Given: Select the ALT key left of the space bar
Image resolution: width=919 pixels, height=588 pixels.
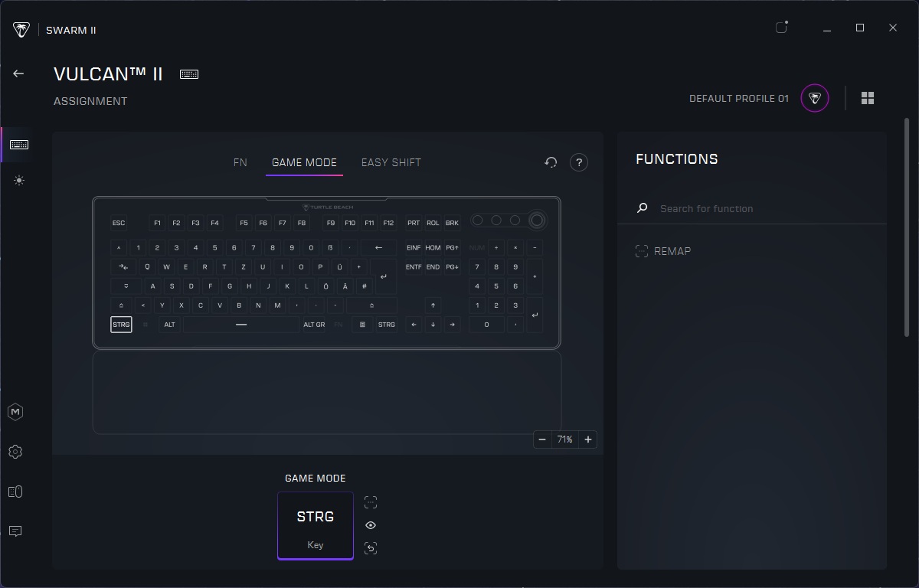Looking at the screenshot, I should click(170, 324).
